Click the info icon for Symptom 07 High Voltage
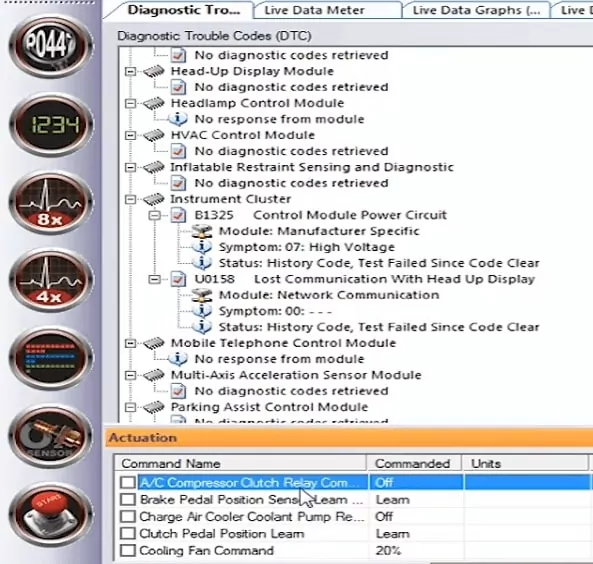 coord(202,247)
